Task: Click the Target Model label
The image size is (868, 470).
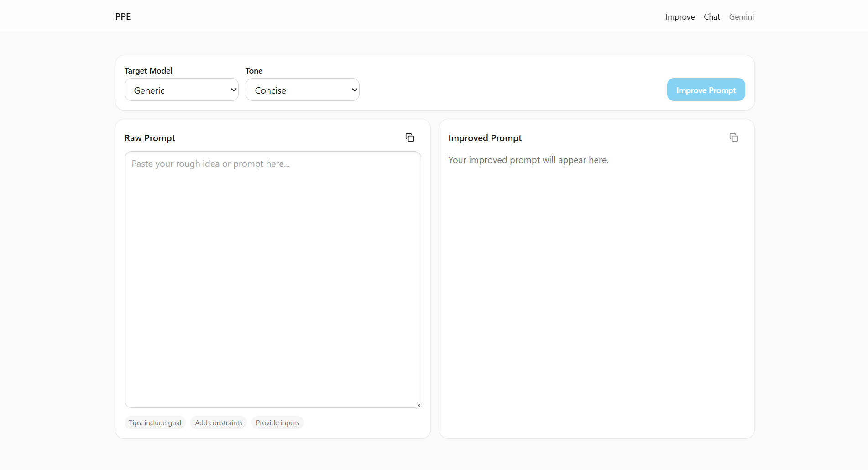Action: (x=148, y=71)
